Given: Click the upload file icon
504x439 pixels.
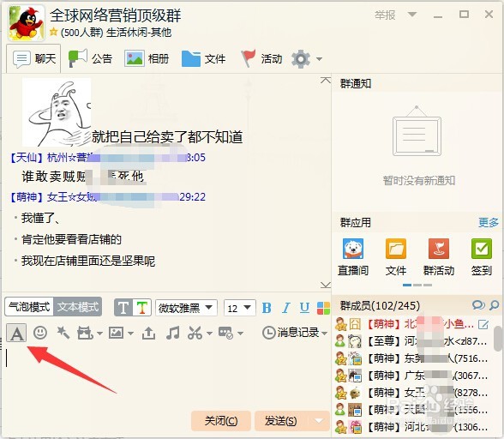Looking at the screenshot, I should [x=148, y=333].
